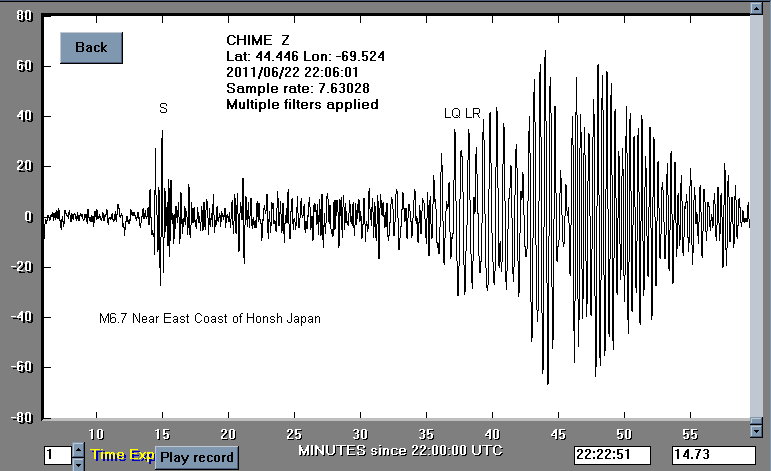Click the S phase marker label
The image size is (771, 471).
pyautogui.click(x=163, y=108)
